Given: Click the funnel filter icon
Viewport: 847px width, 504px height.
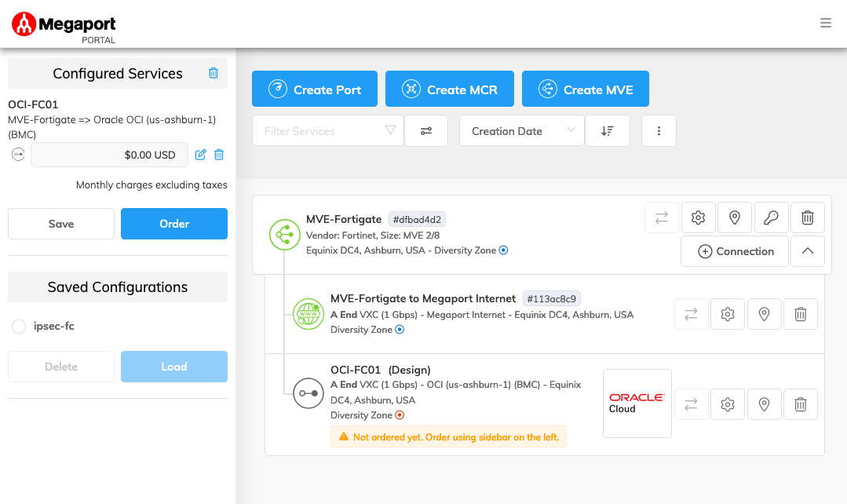Looking at the screenshot, I should pyautogui.click(x=391, y=130).
